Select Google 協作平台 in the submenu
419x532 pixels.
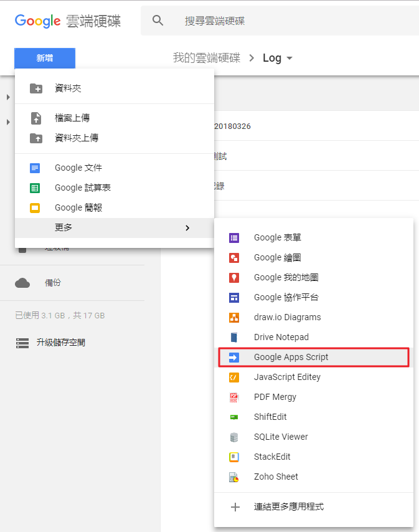tap(314, 298)
